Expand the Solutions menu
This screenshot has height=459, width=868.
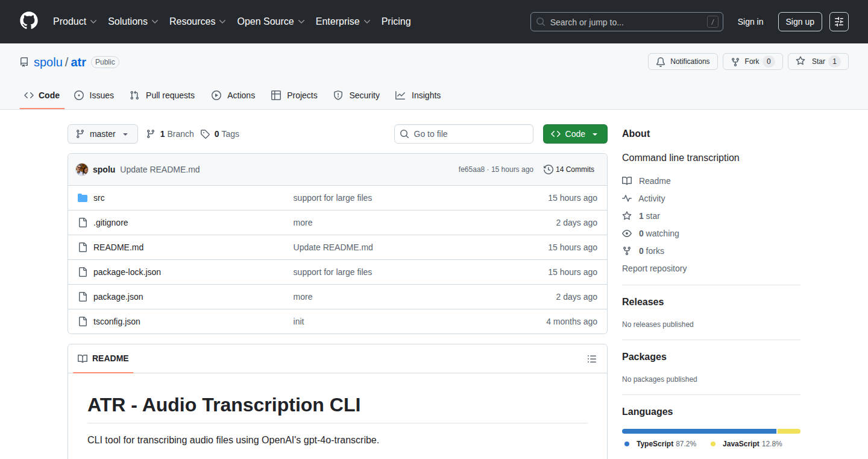click(133, 21)
